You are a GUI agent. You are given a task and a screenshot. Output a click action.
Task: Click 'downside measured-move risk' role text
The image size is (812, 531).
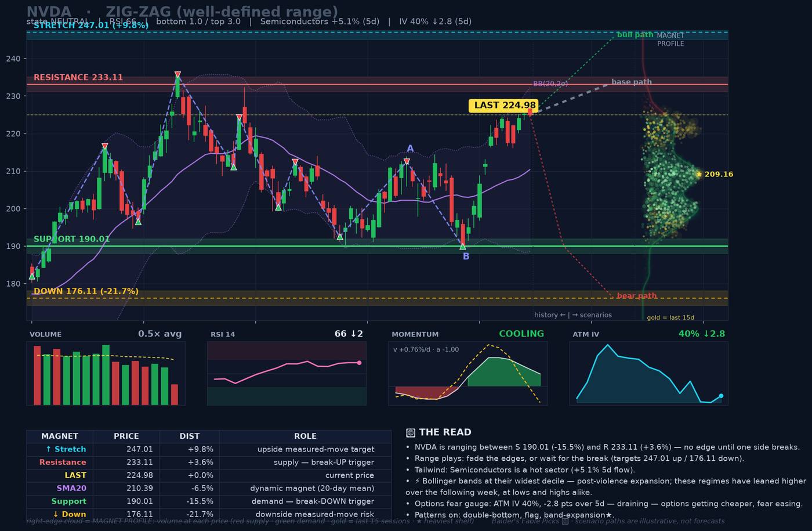click(x=315, y=514)
